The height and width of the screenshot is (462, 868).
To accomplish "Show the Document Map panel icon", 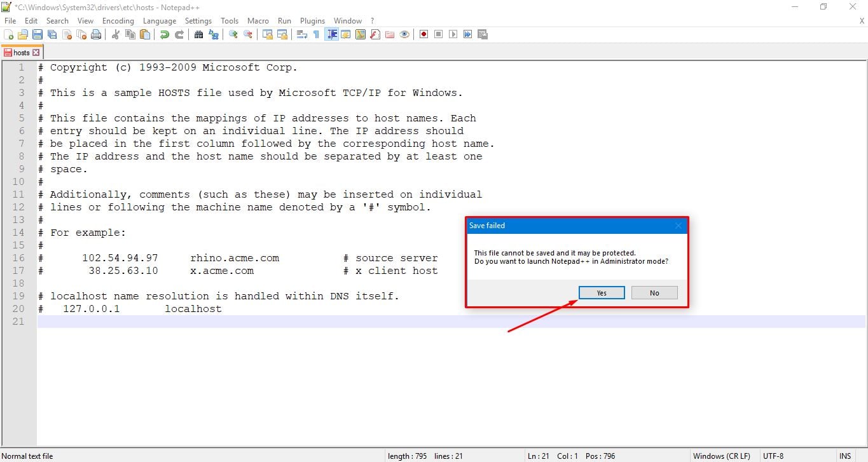I will click(x=361, y=35).
